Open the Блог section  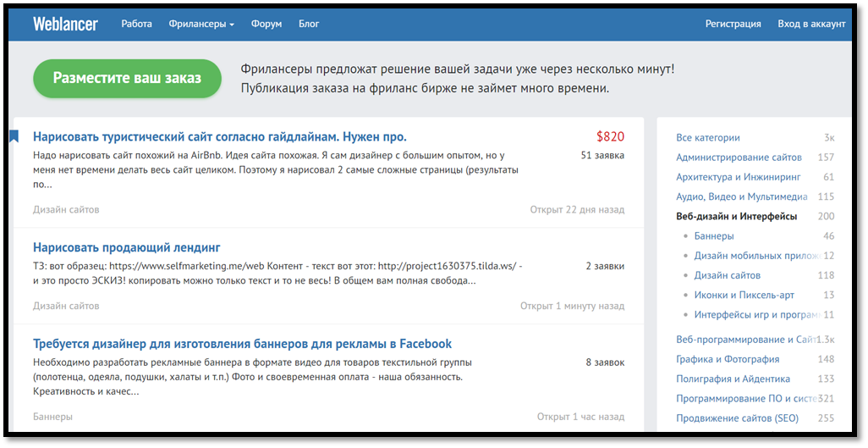(x=309, y=24)
